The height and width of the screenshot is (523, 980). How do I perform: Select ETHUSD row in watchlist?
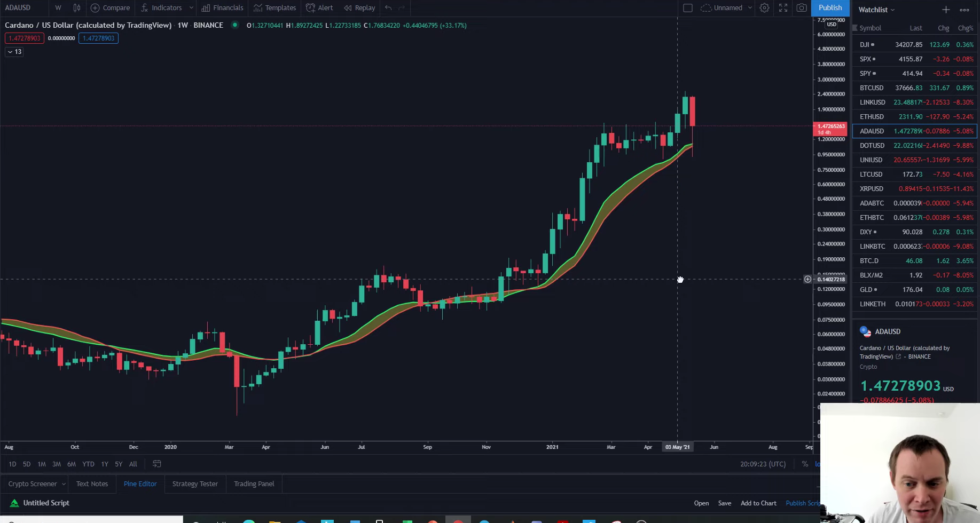(x=915, y=116)
